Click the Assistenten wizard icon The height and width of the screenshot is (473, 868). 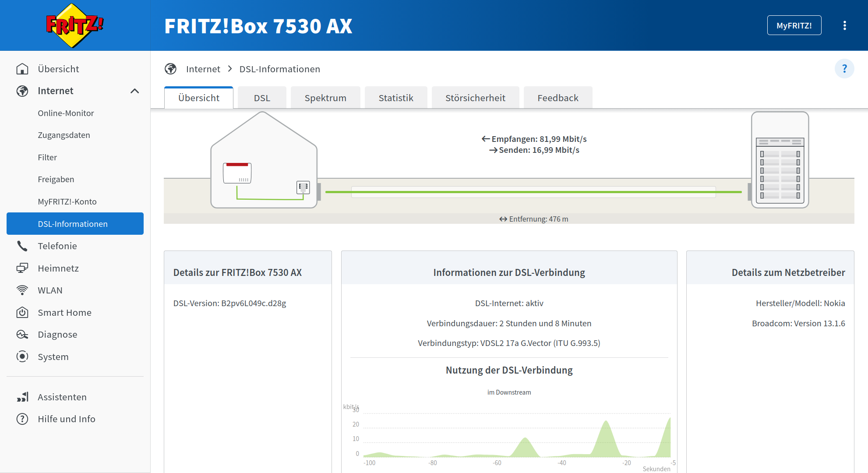coord(22,397)
